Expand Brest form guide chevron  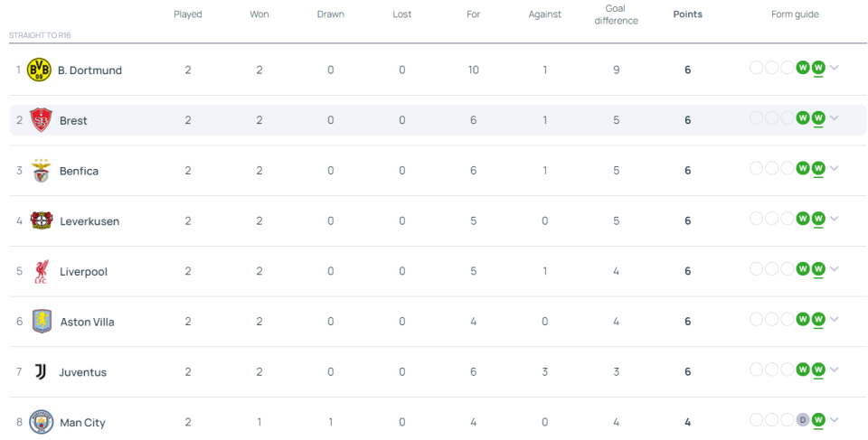pyautogui.click(x=835, y=118)
